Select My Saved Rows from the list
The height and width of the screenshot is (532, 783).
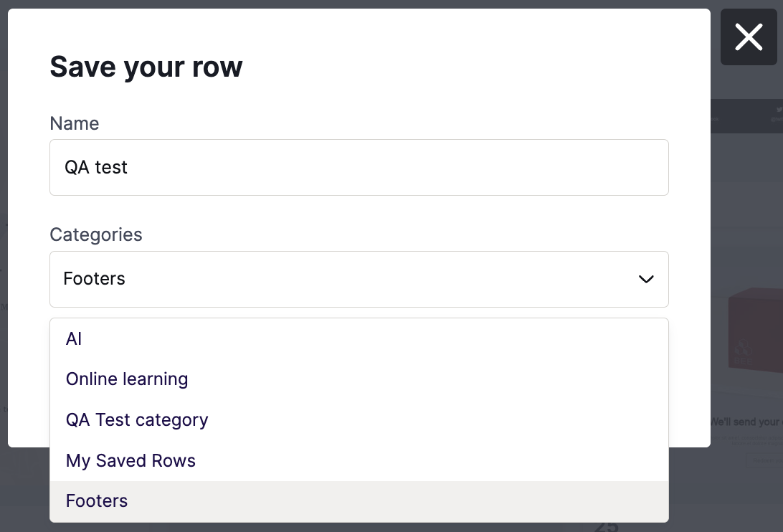click(x=359, y=460)
